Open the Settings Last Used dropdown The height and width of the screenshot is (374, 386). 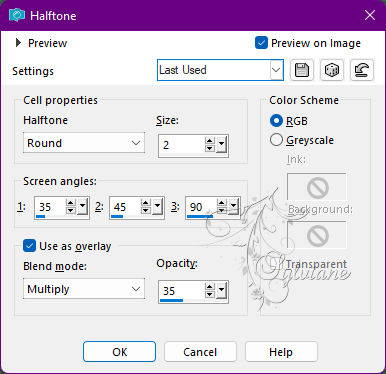[x=220, y=70]
